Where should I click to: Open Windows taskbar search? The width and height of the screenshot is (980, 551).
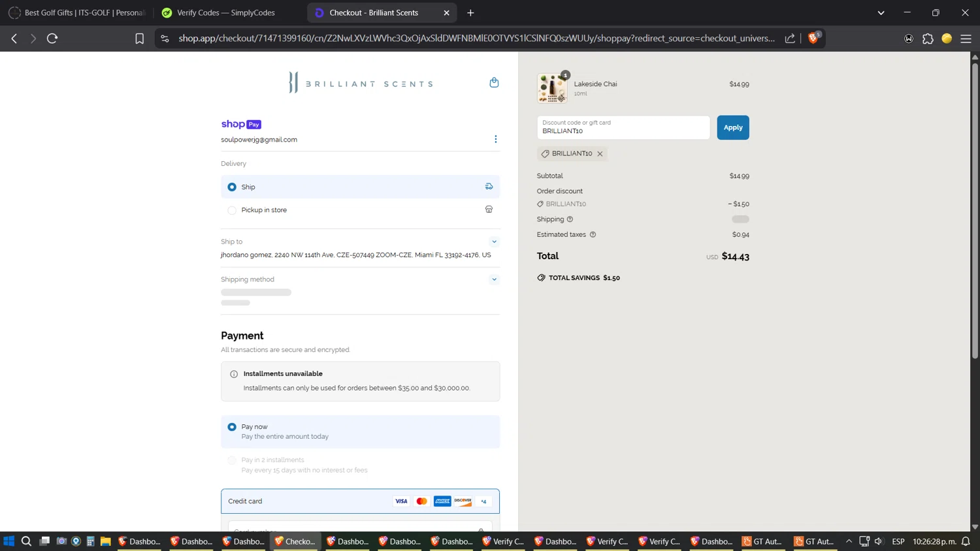click(x=26, y=541)
